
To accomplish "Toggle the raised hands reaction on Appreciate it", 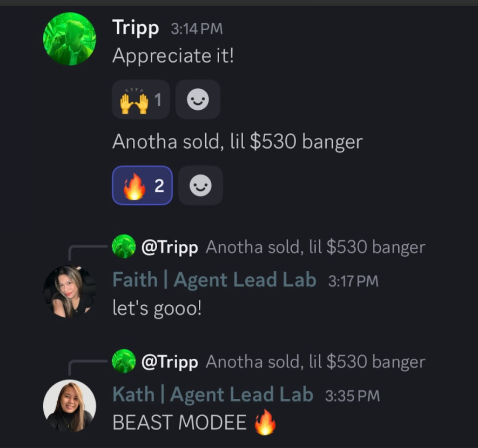I will click(141, 99).
